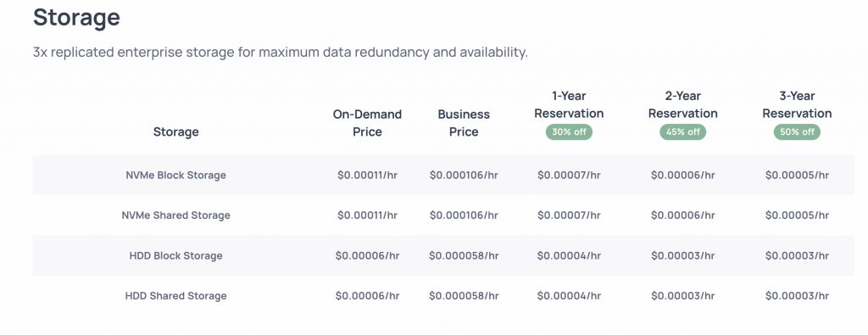The width and height of the screenshot is (868, 335).
Task: Select the HDD Shared Storage row label
Action: coord(176,295)
